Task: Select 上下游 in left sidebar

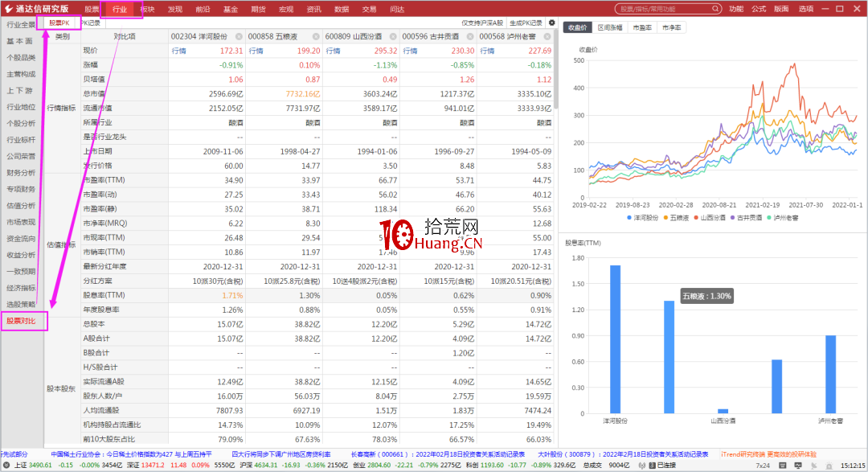Action: point(21,90)
